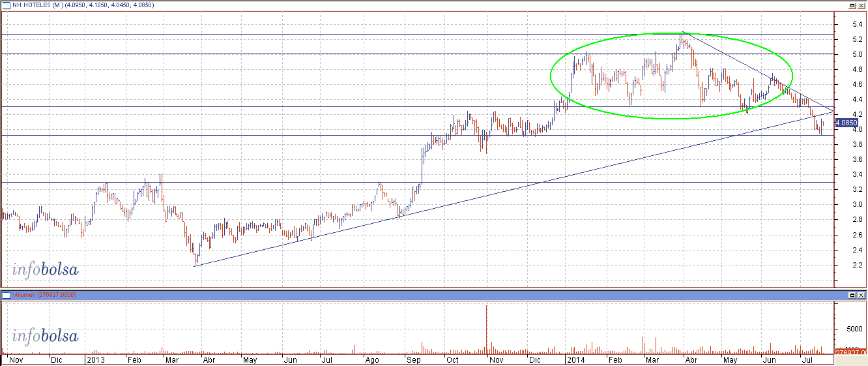Maximize the NH HOTELES price chart panel

851,5
